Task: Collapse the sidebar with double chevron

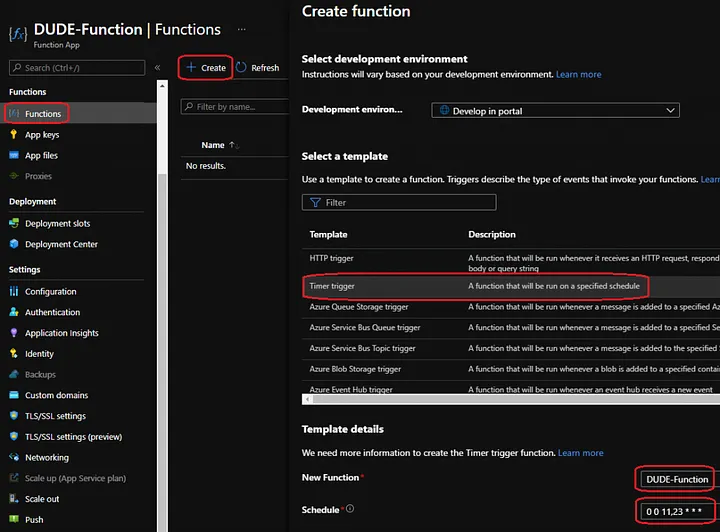Action: (x=158, y=68)
